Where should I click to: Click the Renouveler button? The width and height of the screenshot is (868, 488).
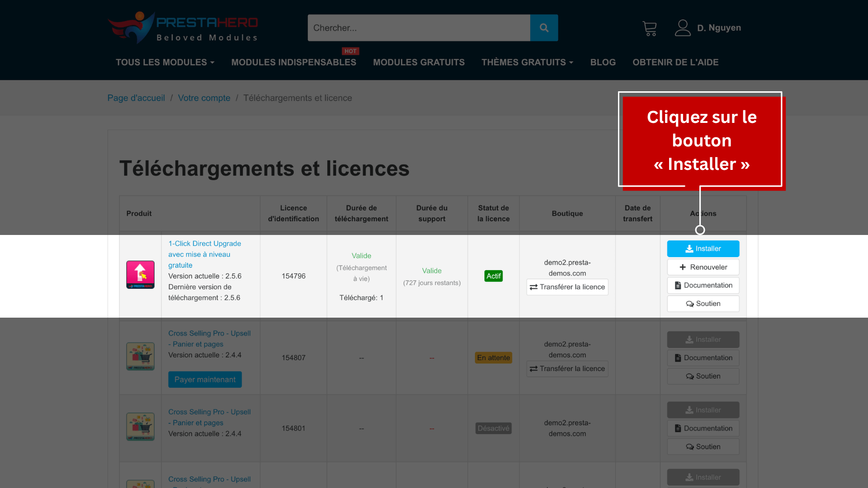pos(703,267)
